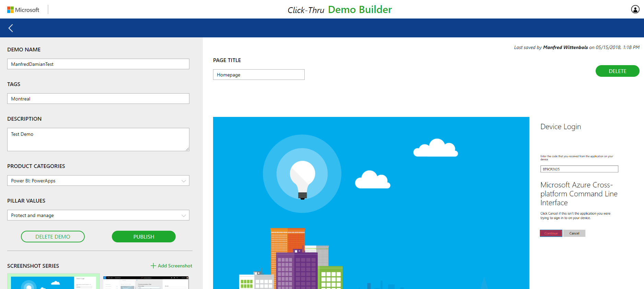
Task: Click the Page Title field Homepage
Action: pos(259,75)
